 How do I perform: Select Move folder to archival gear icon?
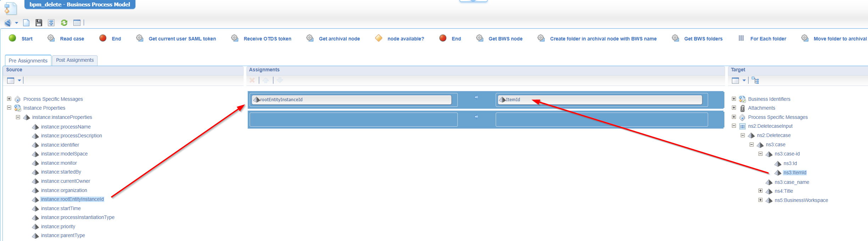pos(805,38)
